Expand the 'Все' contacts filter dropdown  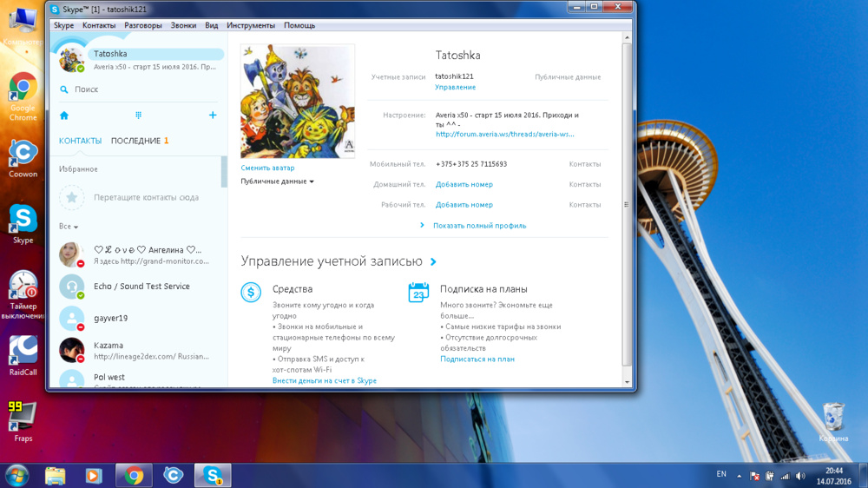point(69,227)
